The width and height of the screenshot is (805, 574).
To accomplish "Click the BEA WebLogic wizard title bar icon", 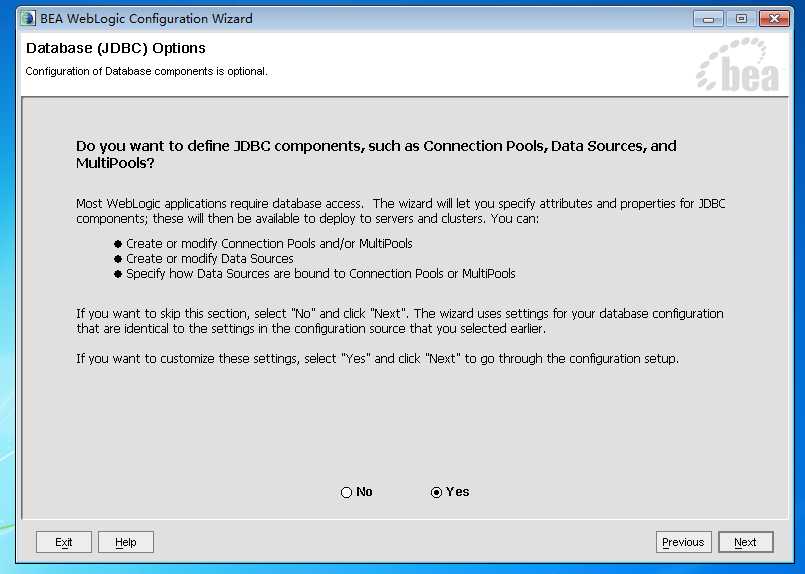I will (x=28, y=18).
